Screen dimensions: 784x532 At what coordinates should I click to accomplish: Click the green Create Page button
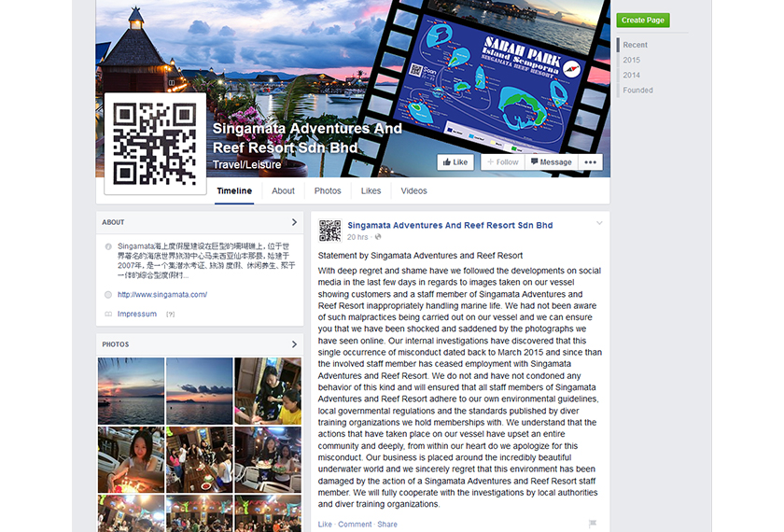click(643, 20)
